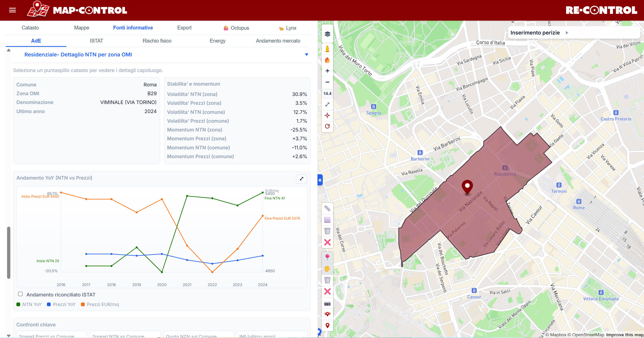Switch to the ISTAT tab
Screen dimensions: 644x338
(x=96, y=41)
